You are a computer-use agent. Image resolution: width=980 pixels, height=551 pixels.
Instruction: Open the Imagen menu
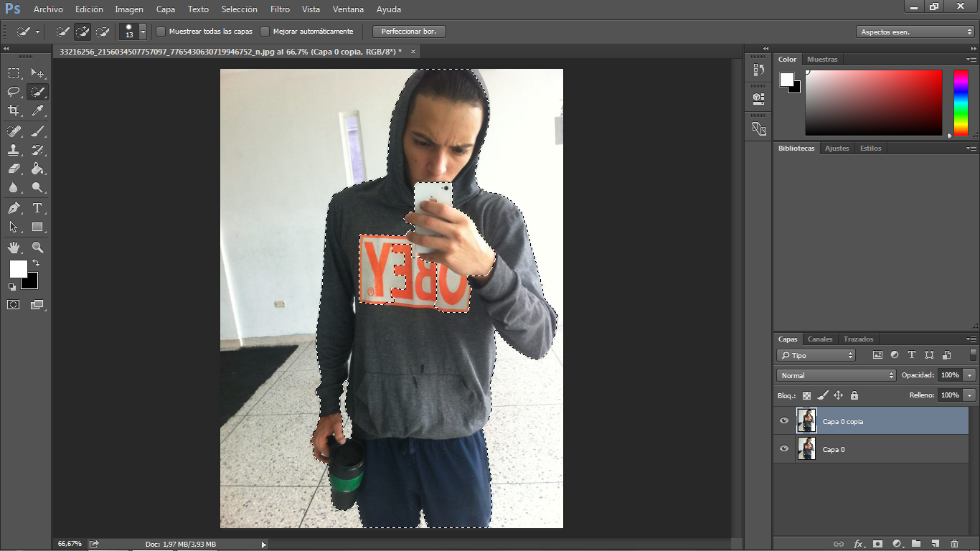(x=129, y=9)
